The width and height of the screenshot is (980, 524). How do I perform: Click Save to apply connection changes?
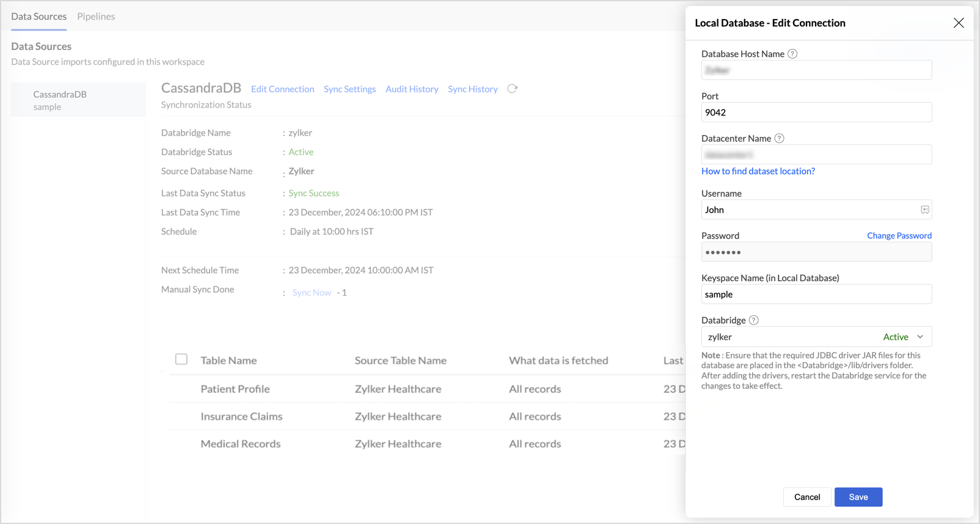click(858, 497)
